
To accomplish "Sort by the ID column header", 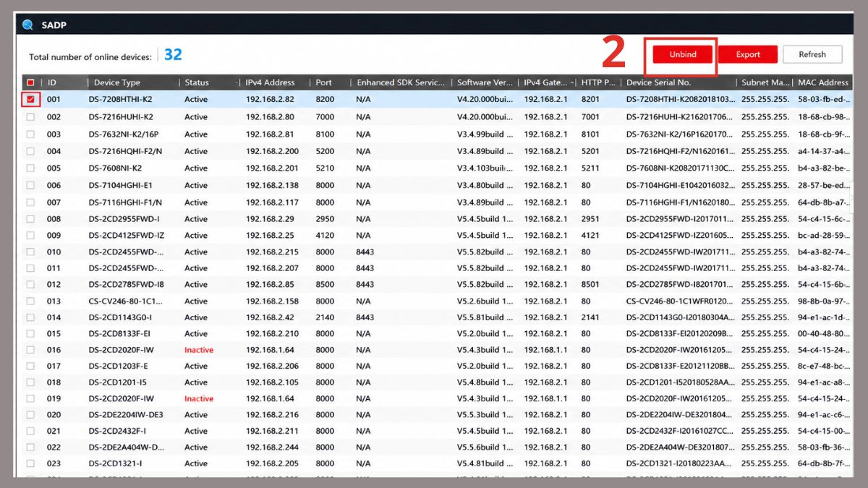I will 52,82.
